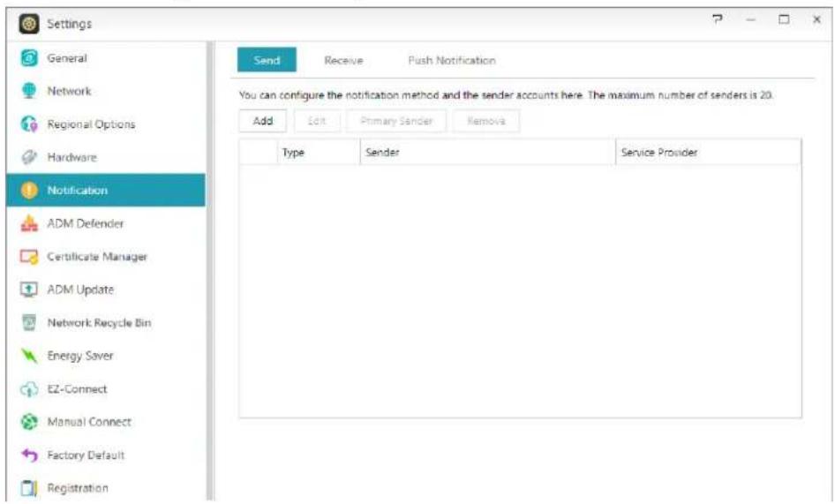Click the Type column header
Screen dimensions: 835x504
pyautogui.click(x=319, y=153)
